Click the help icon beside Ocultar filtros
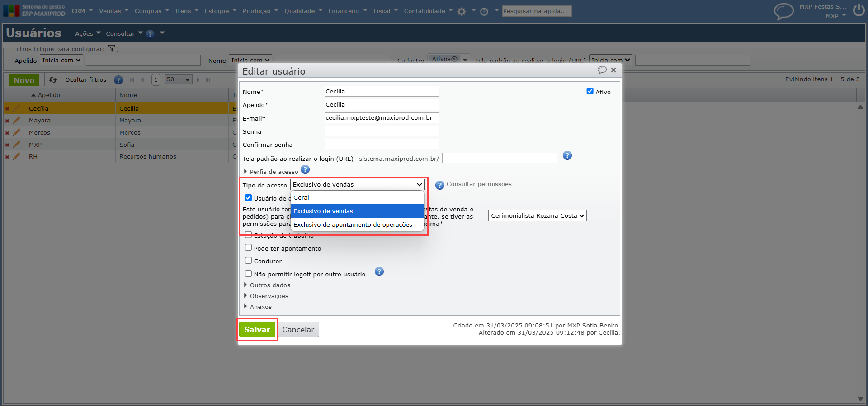The height and width of the screenshot is (406, 868). click(x=118, y=80)
